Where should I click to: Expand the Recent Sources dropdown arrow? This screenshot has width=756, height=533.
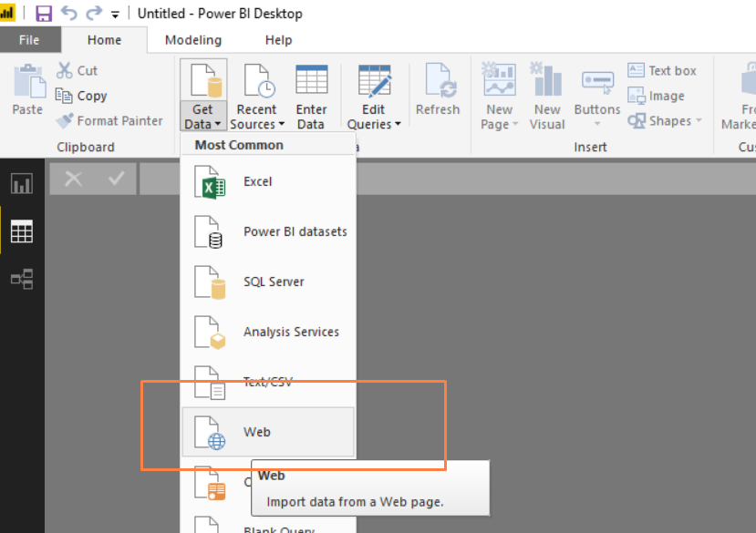click(x=282, y=124)
